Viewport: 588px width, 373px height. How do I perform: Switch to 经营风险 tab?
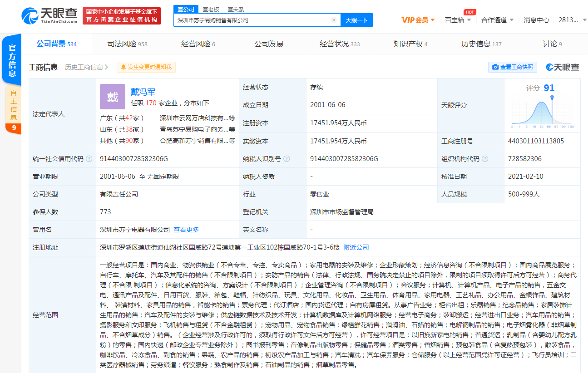198,44
